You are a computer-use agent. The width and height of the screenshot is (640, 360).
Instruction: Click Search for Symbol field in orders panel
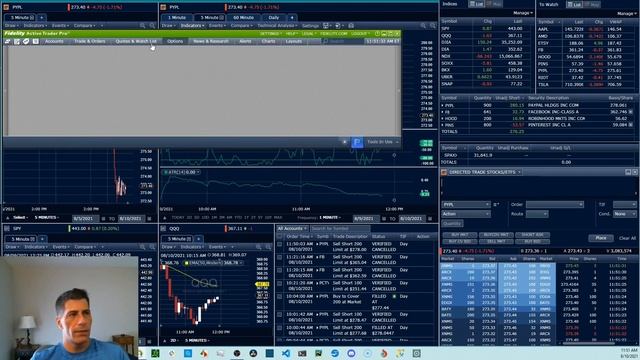click(x=340, y=229)
